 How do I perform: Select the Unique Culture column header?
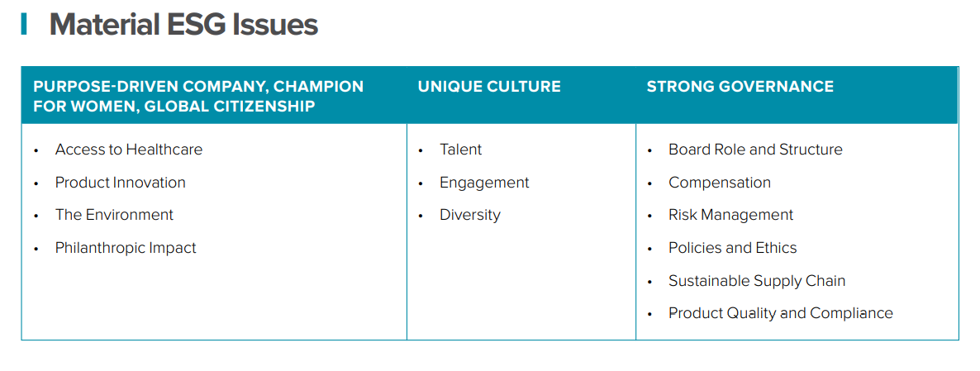[x=489, y=86]
